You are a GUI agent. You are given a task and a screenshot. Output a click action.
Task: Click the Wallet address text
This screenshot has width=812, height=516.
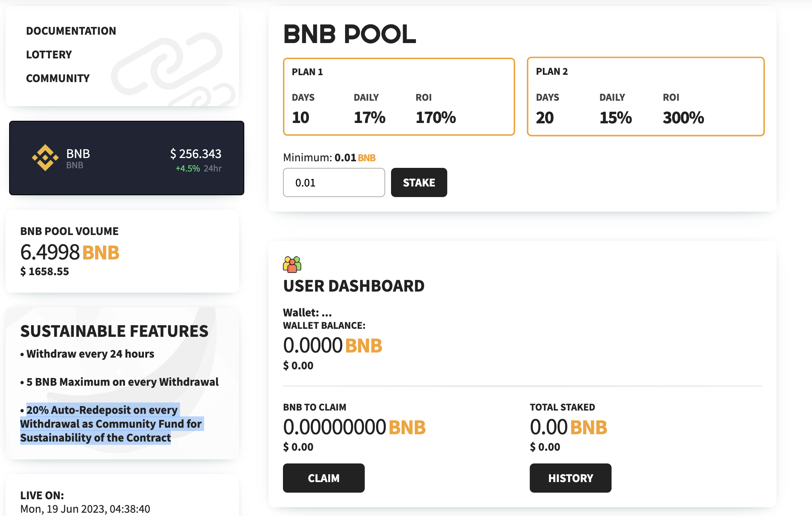(x=307, y=312)
